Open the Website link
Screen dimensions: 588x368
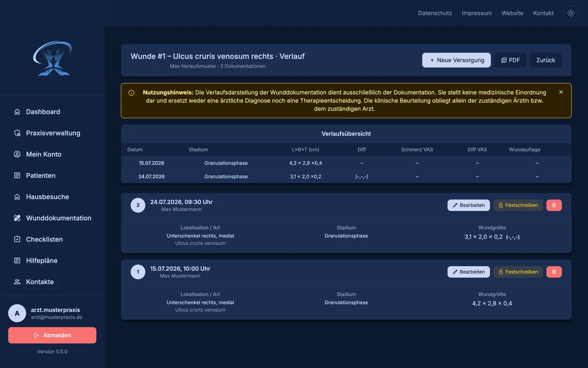coord(512,13)
